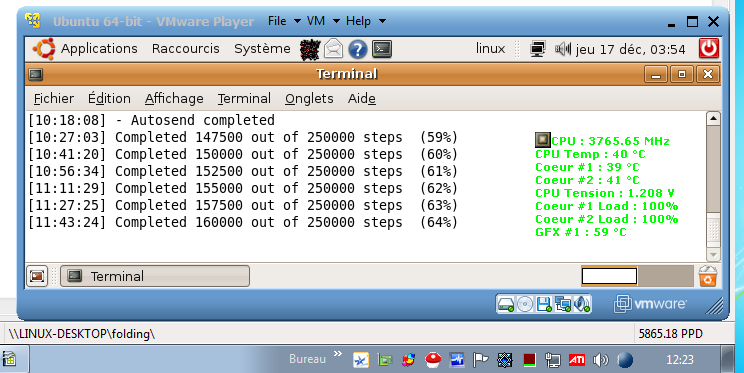Screen dimensions: 744x373
Task: Click the terminal scrollbar up arrow
Action: click(x=713, y=119)
